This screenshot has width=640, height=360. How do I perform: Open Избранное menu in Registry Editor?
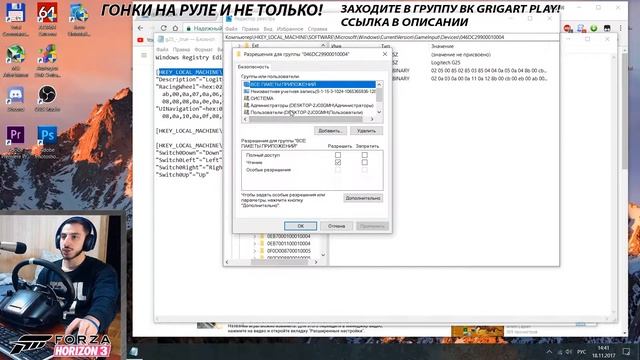pos(290,29)
